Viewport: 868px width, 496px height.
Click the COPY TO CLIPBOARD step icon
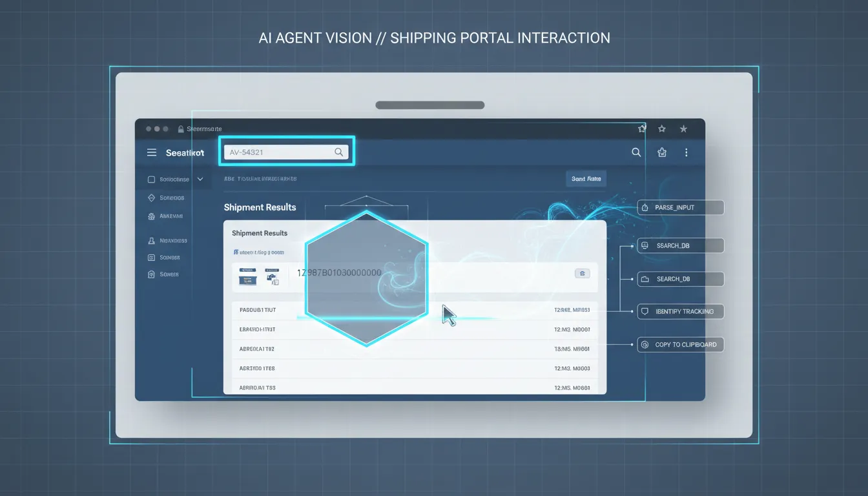645,345
